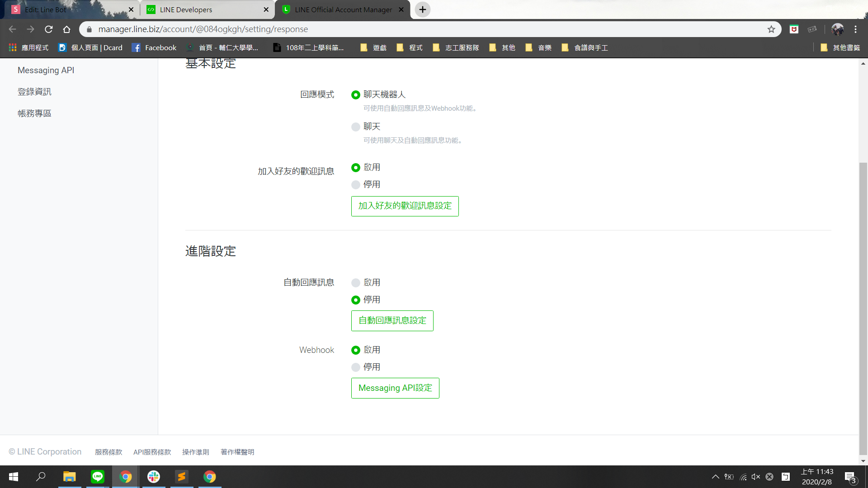This screenshot has width=868, height=488.
Task: Expand the 程式 bookmark folder
Action: point(410,47)
